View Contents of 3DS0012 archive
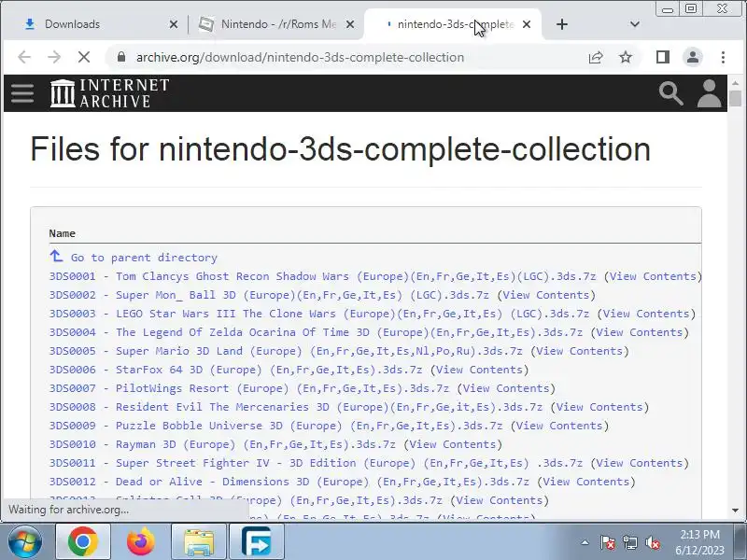747x560 pixels. click(586, 482)
